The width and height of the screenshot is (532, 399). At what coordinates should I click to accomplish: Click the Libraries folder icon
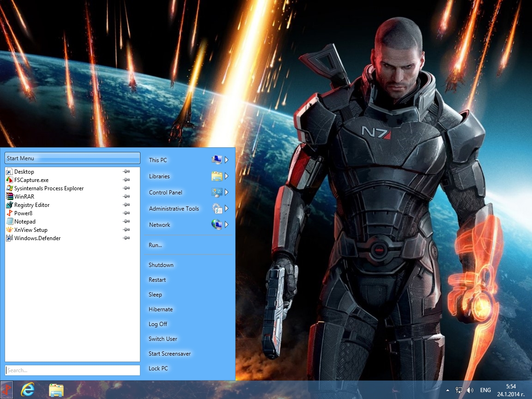coord(217,176)
